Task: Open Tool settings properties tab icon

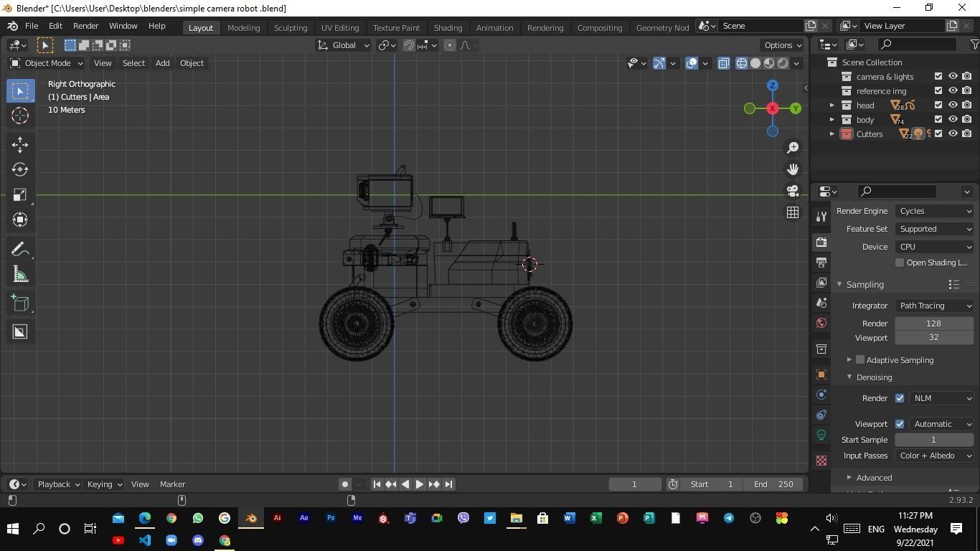Action: point(821,217)
